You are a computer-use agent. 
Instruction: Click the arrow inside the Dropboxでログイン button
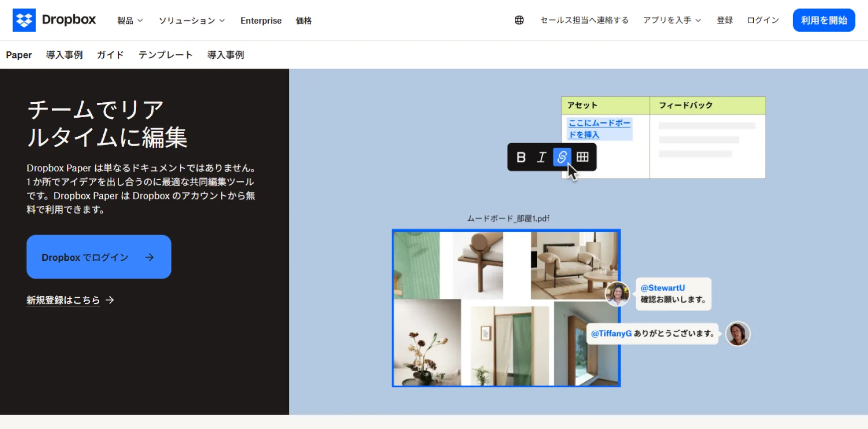[x=150, y=257]
